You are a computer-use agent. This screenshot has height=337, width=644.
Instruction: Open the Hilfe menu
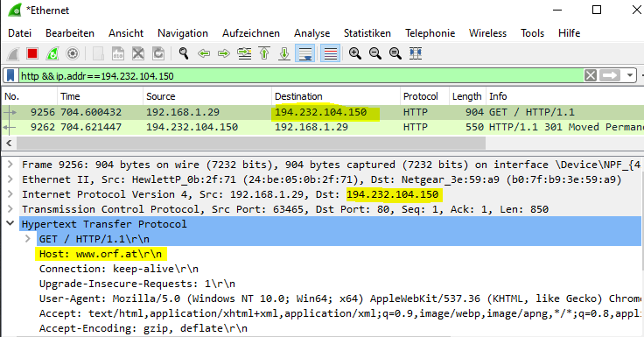coord(569,33)
